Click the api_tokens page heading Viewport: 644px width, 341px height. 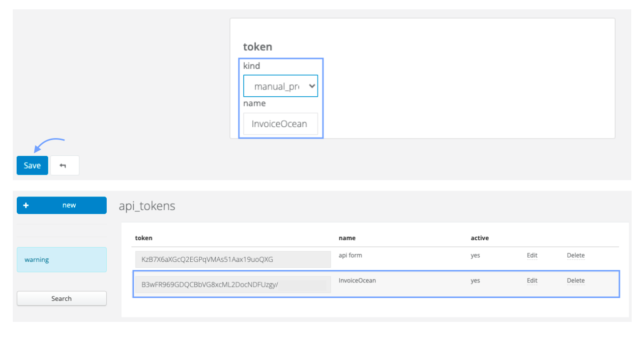tap(147, 206)
